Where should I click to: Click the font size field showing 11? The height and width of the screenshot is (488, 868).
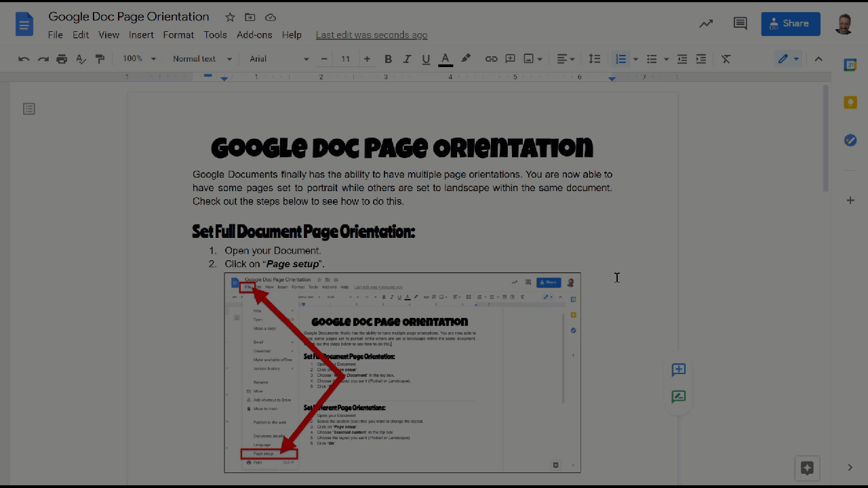tap(345, 59)
